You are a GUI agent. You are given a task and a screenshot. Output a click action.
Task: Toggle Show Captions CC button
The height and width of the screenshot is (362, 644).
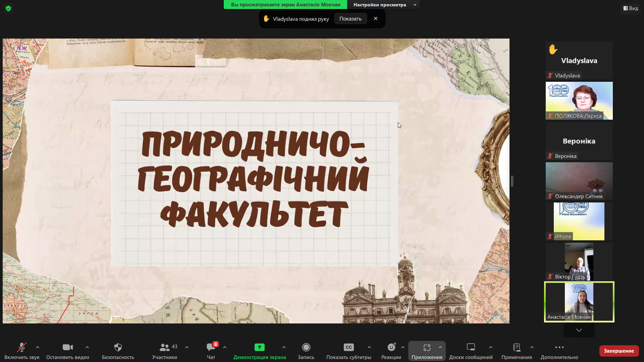348,347
